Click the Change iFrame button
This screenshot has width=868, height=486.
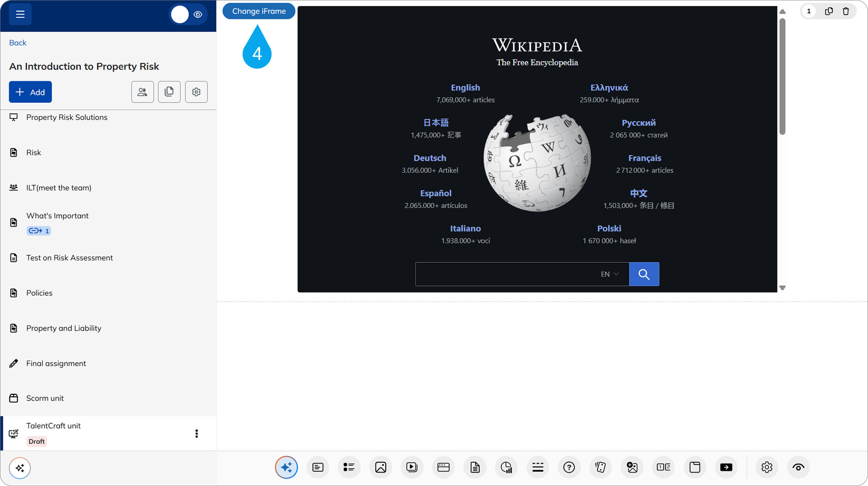259,11
